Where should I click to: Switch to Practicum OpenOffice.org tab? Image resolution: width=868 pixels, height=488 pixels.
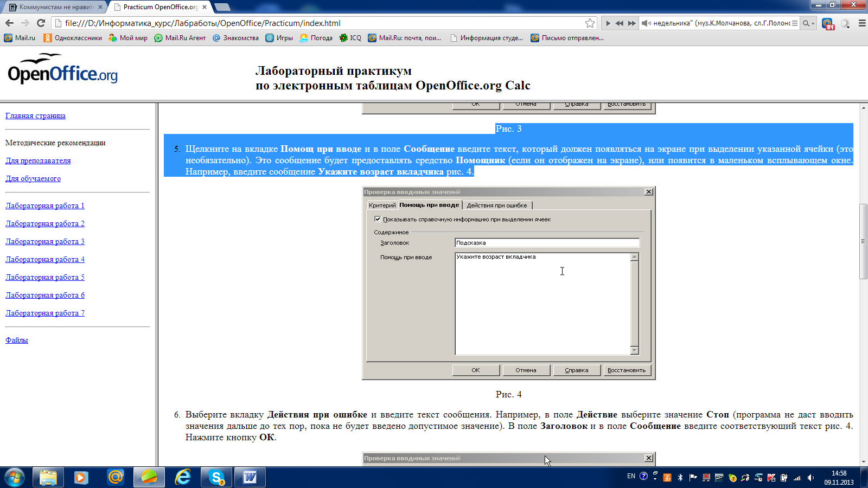click(x=160, y=7)
